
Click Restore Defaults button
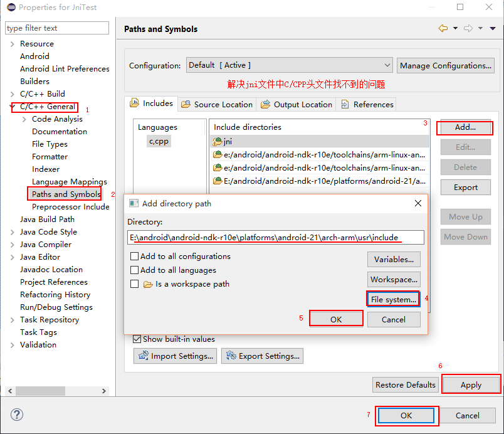pos(406,385)
